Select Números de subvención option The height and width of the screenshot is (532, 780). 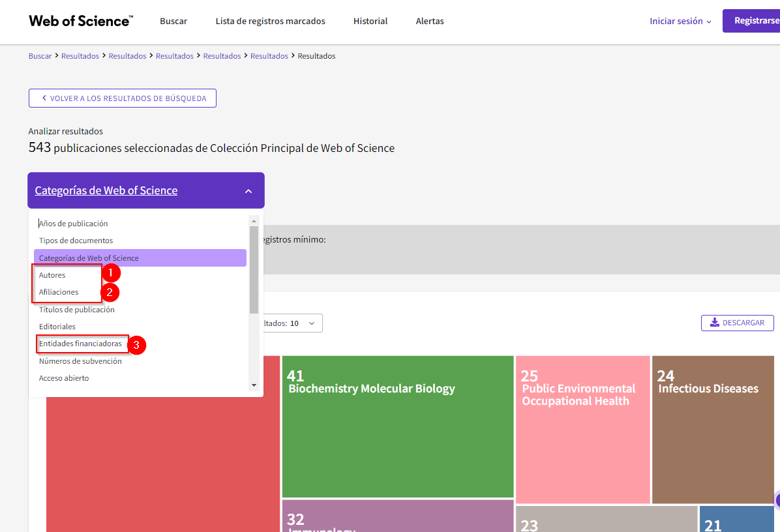[80, 361]
